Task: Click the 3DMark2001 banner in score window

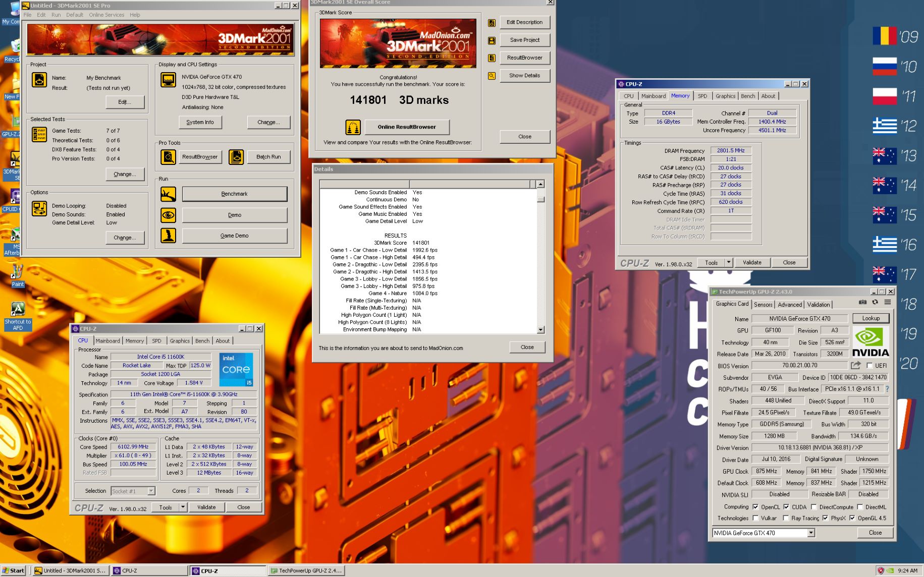Action: pyautogui.click(x=398, y=43)
